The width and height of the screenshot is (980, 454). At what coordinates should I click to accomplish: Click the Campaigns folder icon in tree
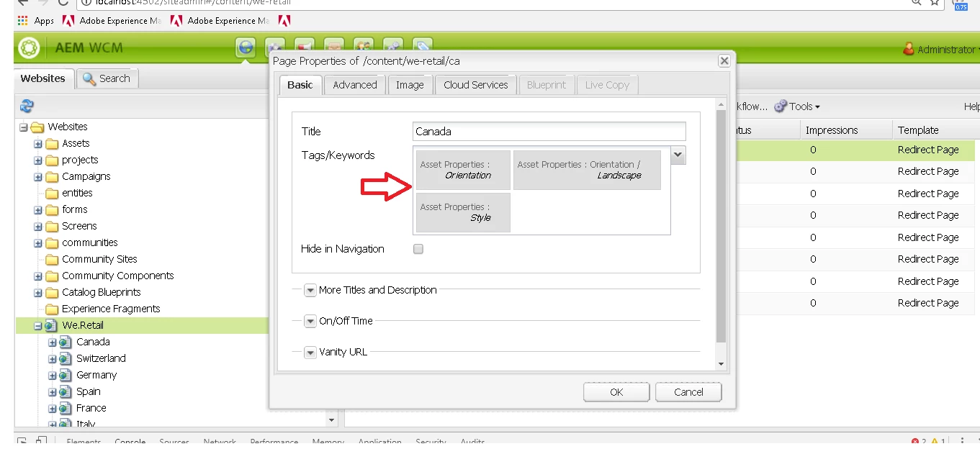click(52, 177)
